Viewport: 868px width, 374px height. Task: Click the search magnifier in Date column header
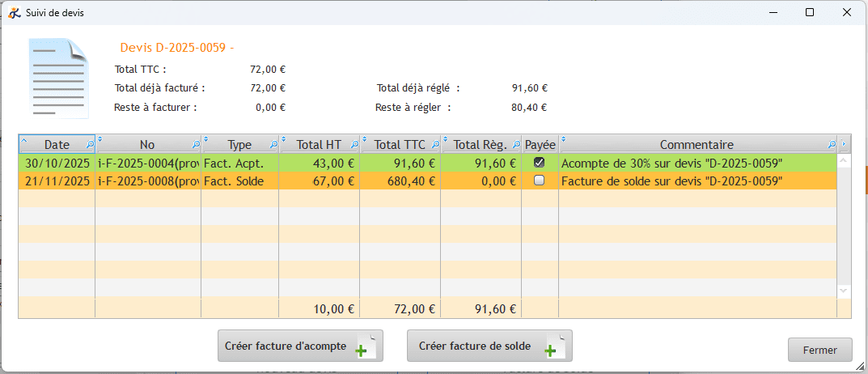[x=89, y=145]
